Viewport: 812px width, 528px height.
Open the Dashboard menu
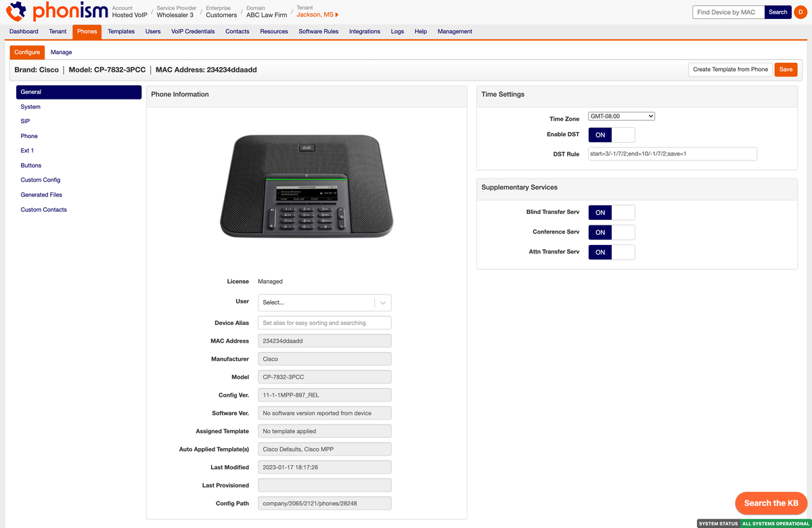[24, 31]
